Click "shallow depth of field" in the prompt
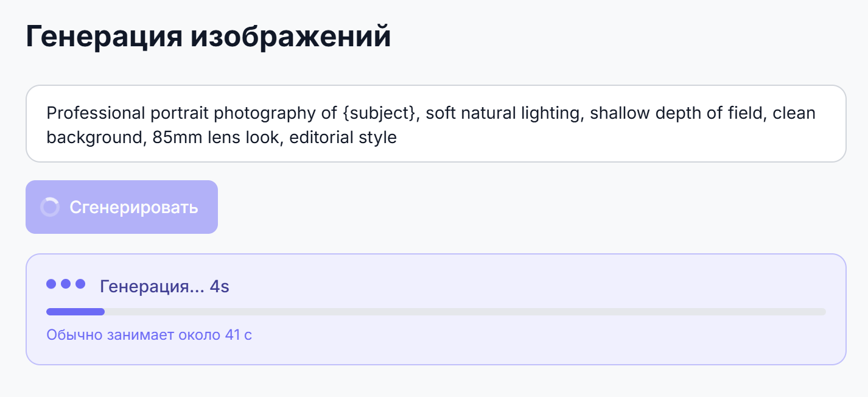Image resolution: width=868 pixels, height=397 pixels. (x=674, y=113)
